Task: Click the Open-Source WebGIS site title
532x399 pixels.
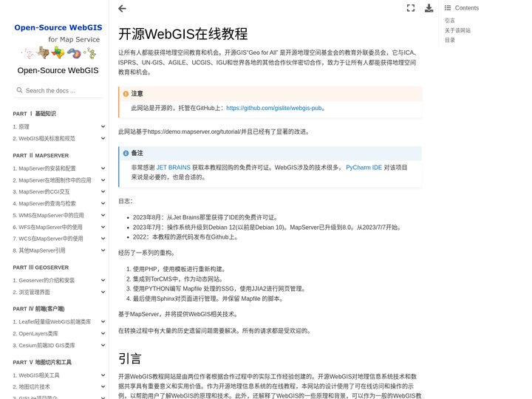Action: click(x=58, y=71)
